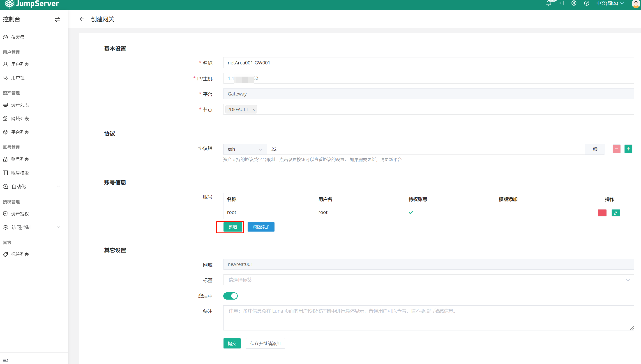The height and width of the screenshot is (364, 641).
Task: Open 账号模版 sidebar item
Action: click(x=20, y=173)
